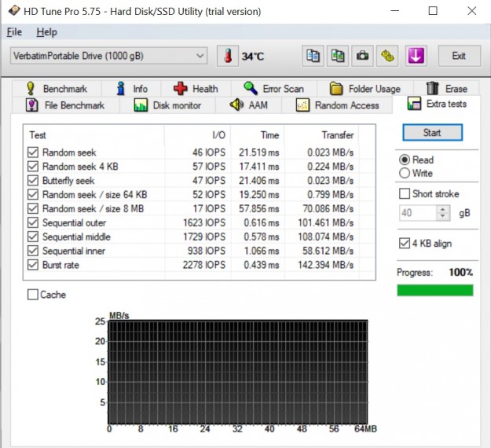
Task: Open the File menu
Action: tap(14, 32)
